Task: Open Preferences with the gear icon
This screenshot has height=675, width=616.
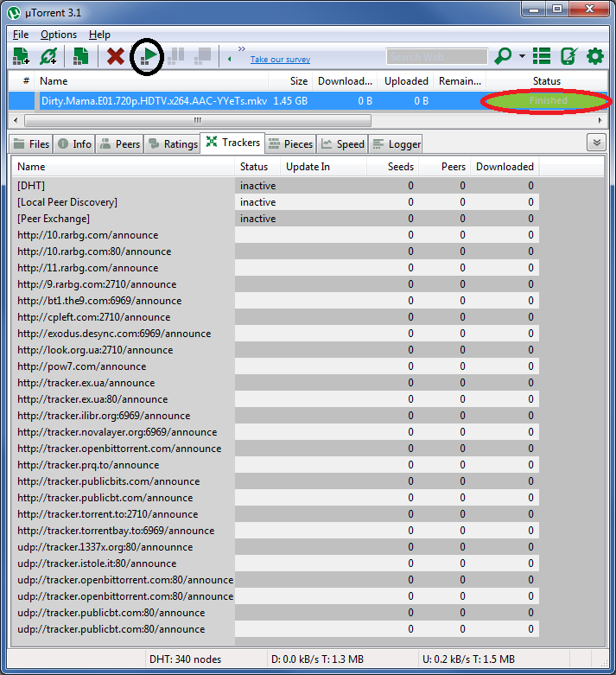Action: click(595, 56)
